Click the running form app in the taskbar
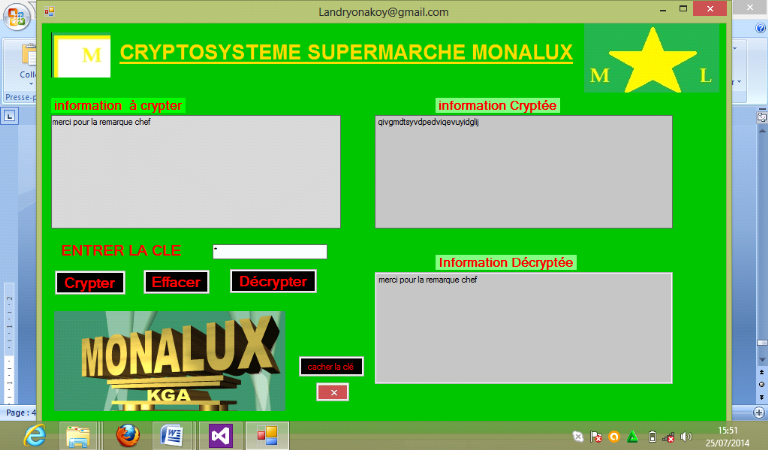This screenshot has width=768, height=450. click(x=267, y=435)
